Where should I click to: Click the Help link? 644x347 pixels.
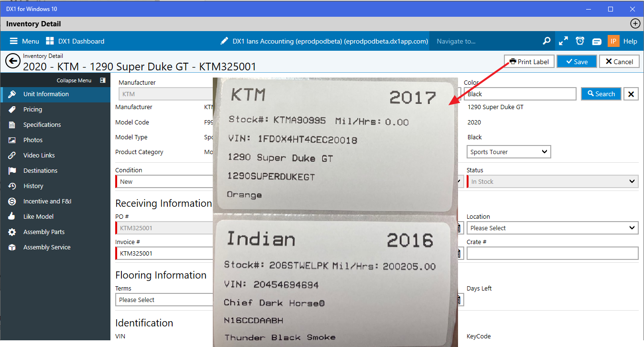pos(630,41)
